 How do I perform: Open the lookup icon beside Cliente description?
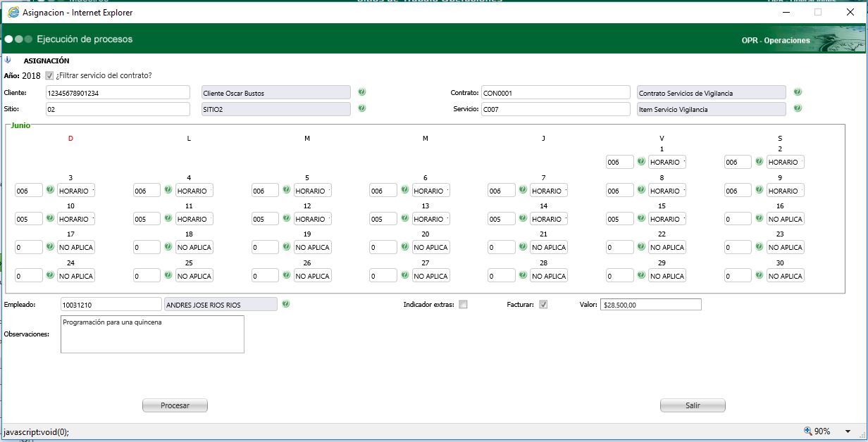361,92
